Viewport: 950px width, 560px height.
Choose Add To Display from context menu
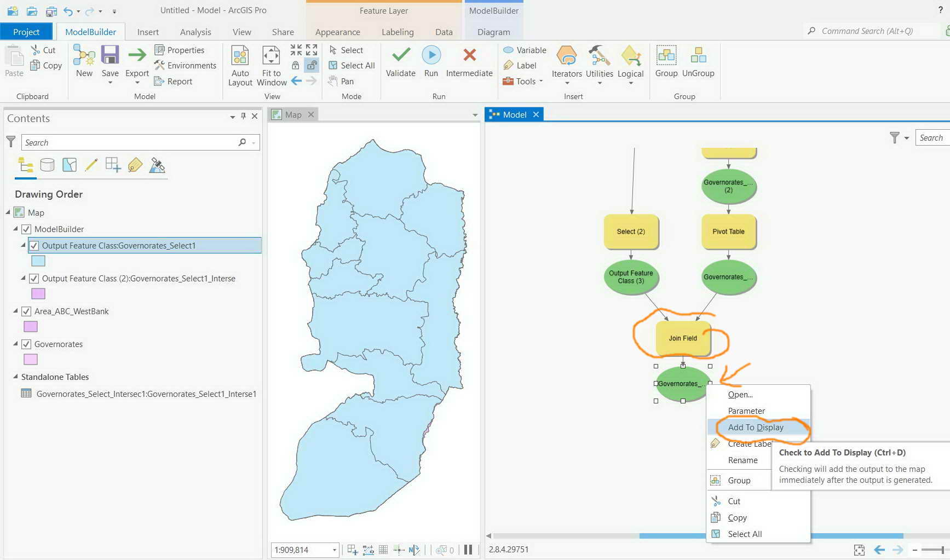pos(758,428)
